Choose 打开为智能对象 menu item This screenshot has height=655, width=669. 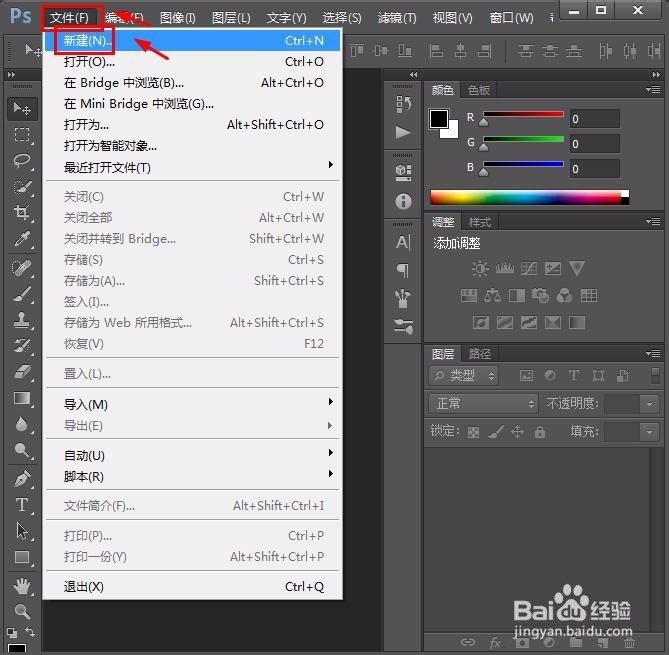coord(193,146)
